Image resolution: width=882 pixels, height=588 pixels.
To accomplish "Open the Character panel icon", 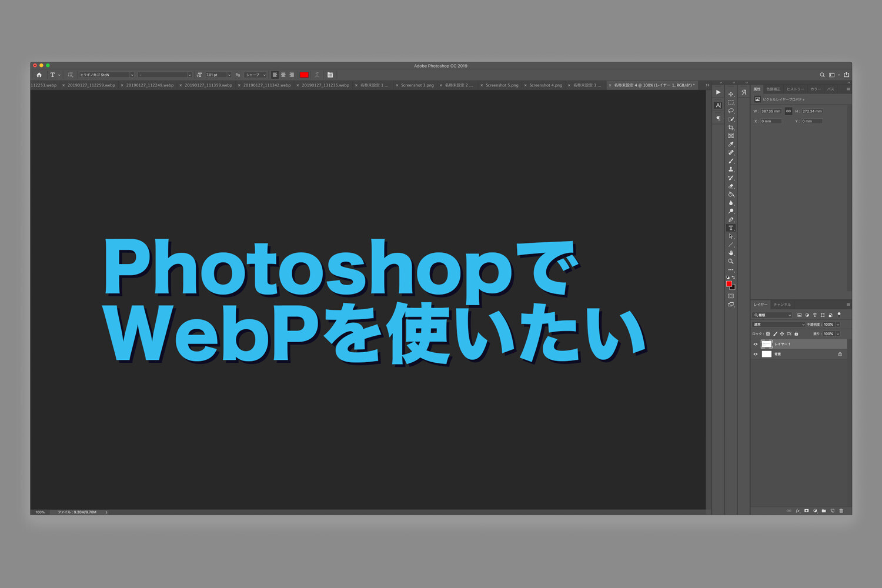I will coord(718,105).
